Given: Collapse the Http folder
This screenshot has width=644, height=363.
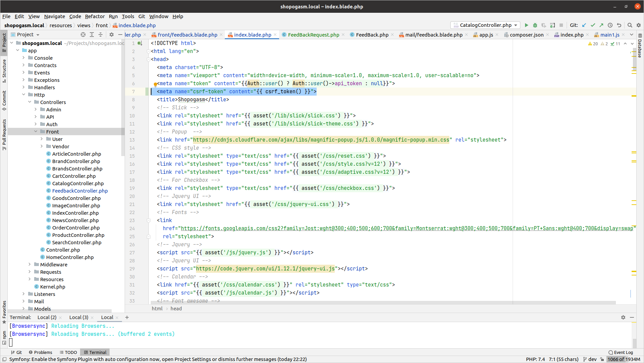Looking at the screenshot, I should 24,95.
